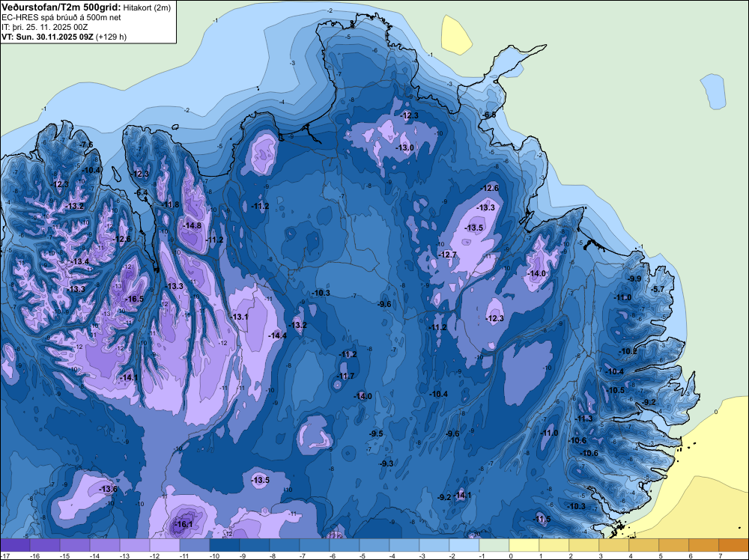This screenshot has width=749, height=560.
Task: Select the pale green legend swatch between -1 and 0
Action: click(494, 545)
